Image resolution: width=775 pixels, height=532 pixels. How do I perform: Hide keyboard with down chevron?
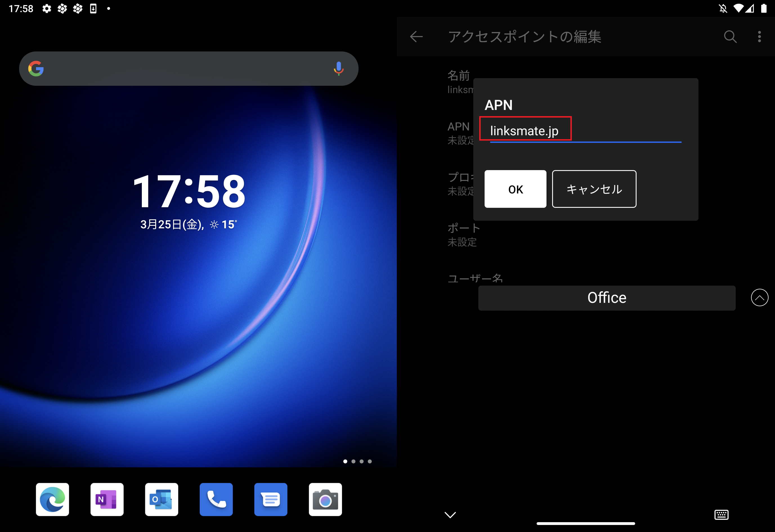[x=450, y=515]
